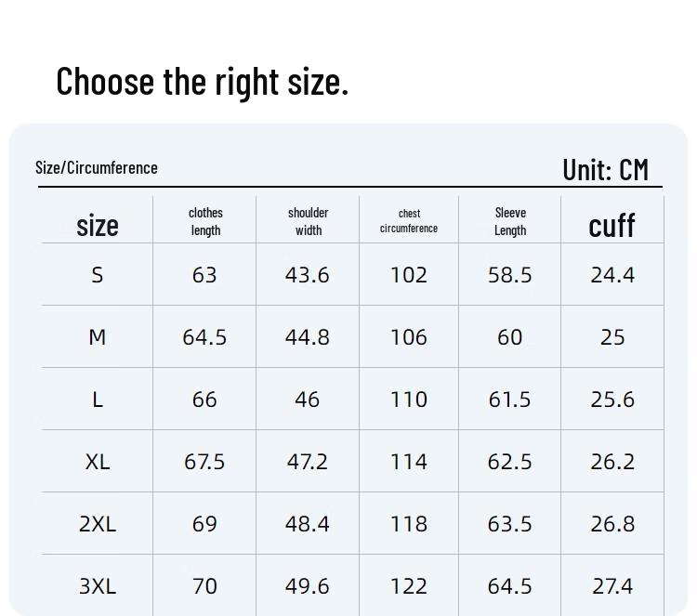Click the 'clothes length' column header
The image size is (697, 616).
205,222
